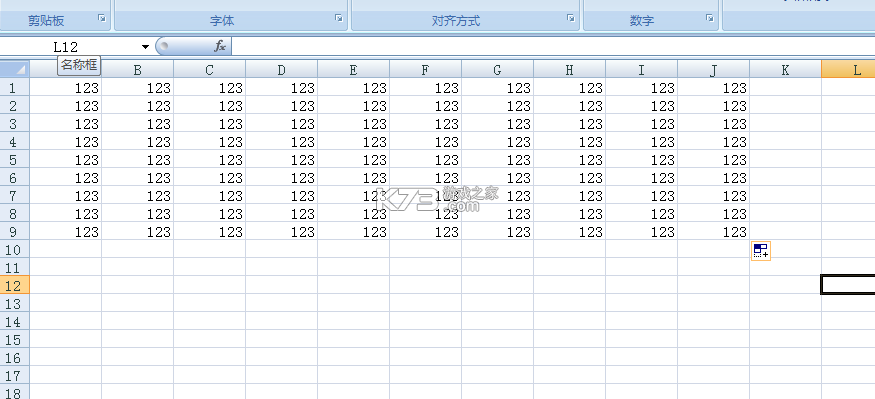This screenshot has height=399, width=875.
Task: Select column C header
Action: pos(209,69)
